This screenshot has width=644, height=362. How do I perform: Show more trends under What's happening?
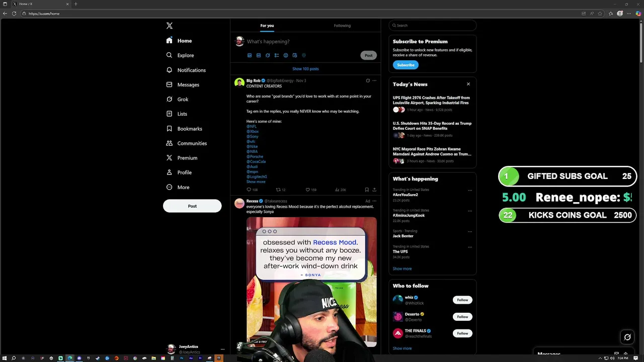tap(402, 268)
